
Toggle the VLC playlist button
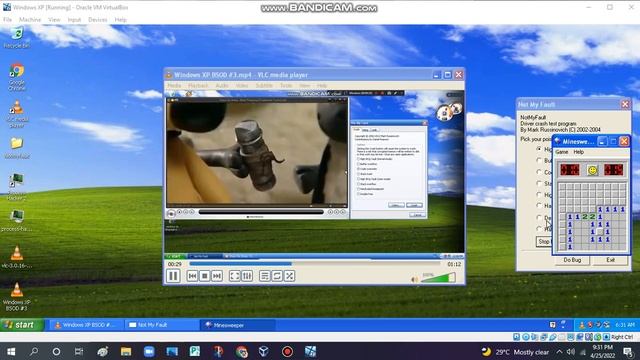[264, 276]
